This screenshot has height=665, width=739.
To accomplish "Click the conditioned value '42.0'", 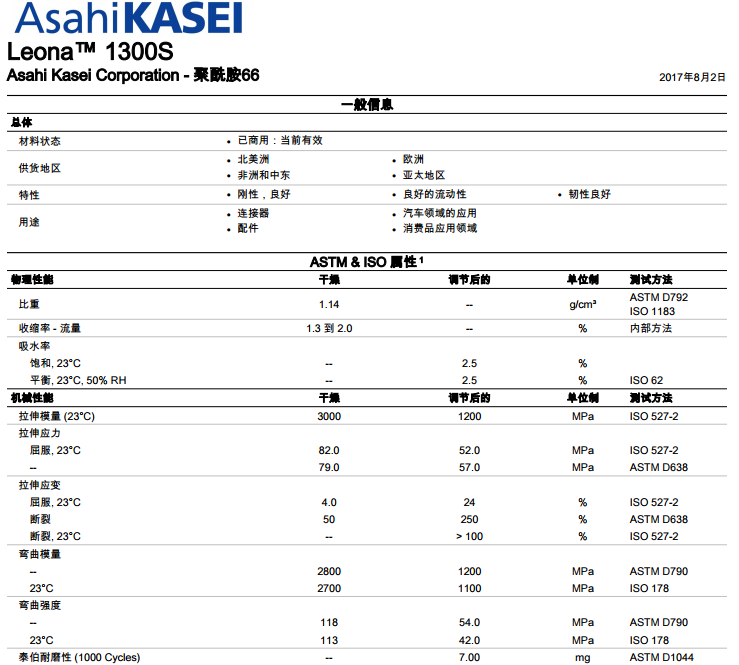I will [469, 640].
